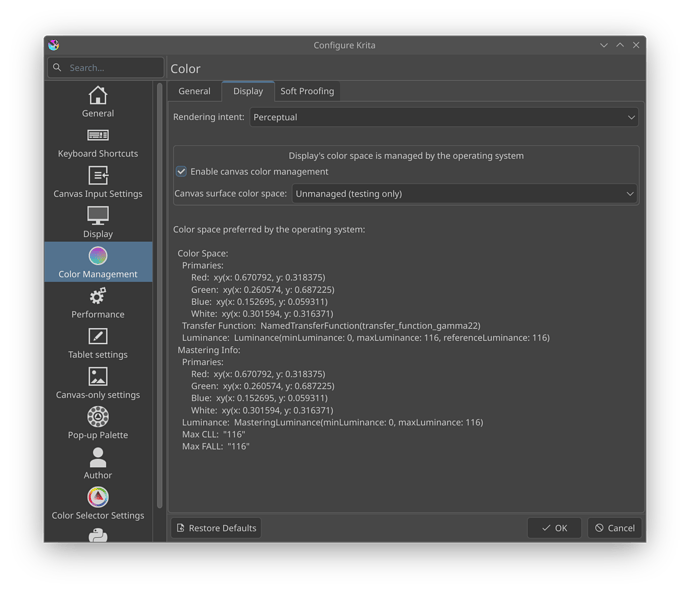Click 'Color space preferred by the operating system' label
This screenshot has height=594, width=690.
269,230
